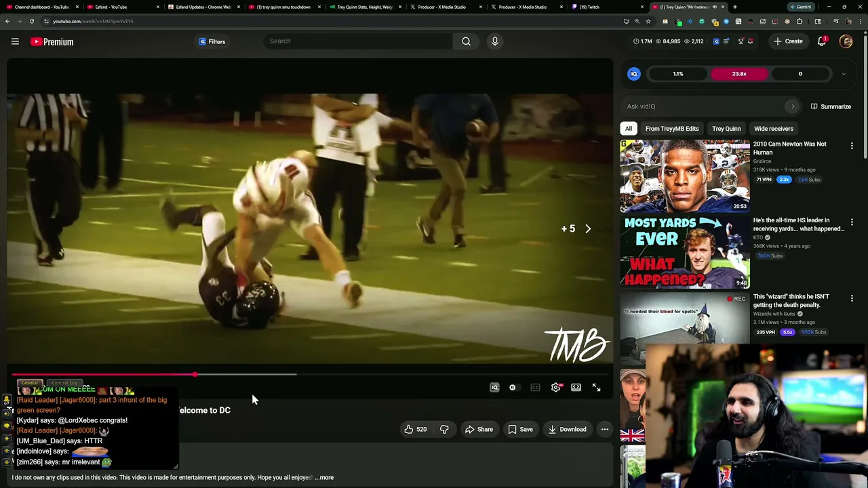868x488 pixels.
Task: Click the blue vidIQ icon in header
Action: tap(715, 41)
